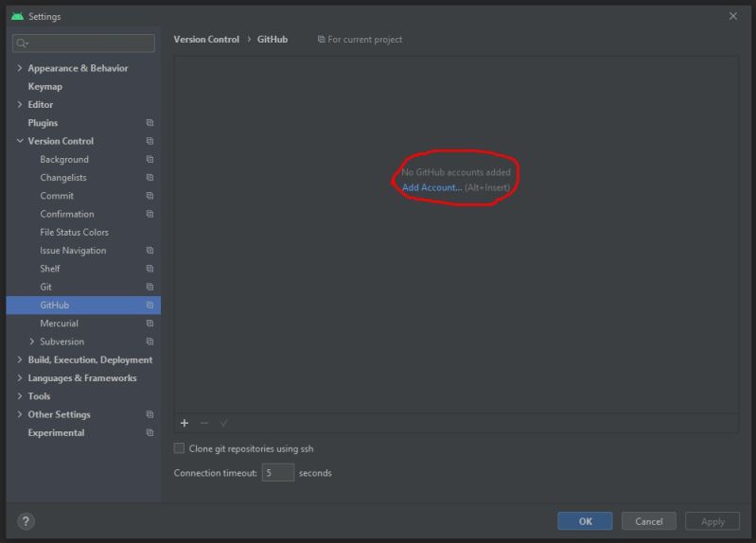The width and height of the screenshot is (756, 543).
Task: Click project-level icon beside Changelists
Action: click(149, 178)
